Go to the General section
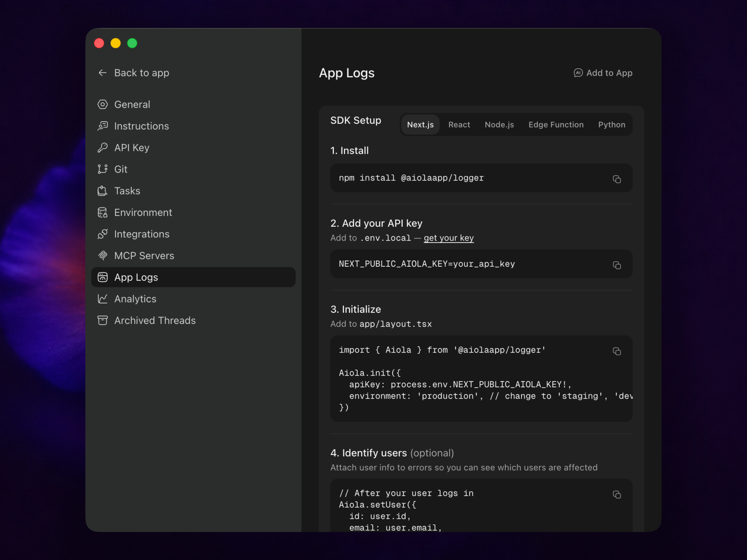The width and height of the screenshot is (747, 560). click(193, 104)
